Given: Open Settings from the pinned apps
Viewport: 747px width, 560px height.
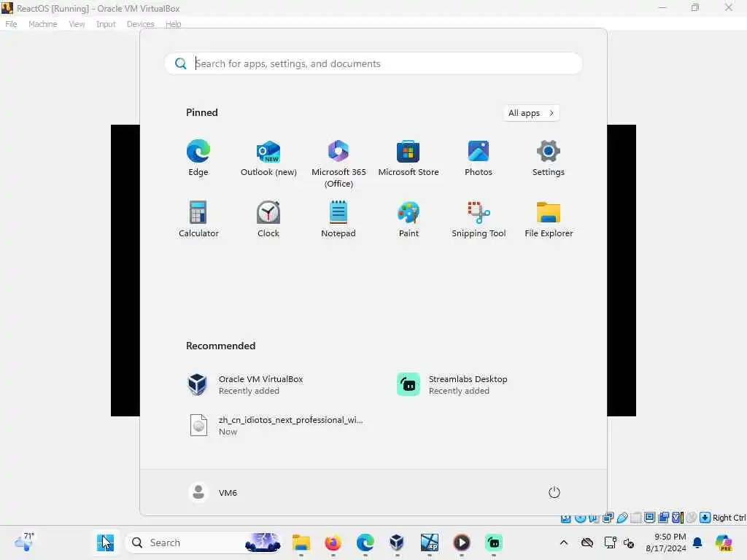Looking at the screenshot, I should click(549, 158).
